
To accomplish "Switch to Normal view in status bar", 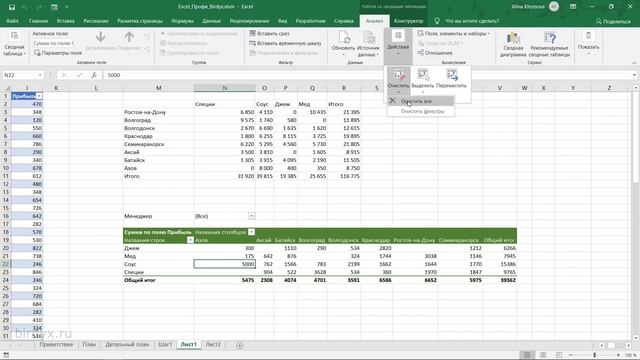I will point(527,356).
